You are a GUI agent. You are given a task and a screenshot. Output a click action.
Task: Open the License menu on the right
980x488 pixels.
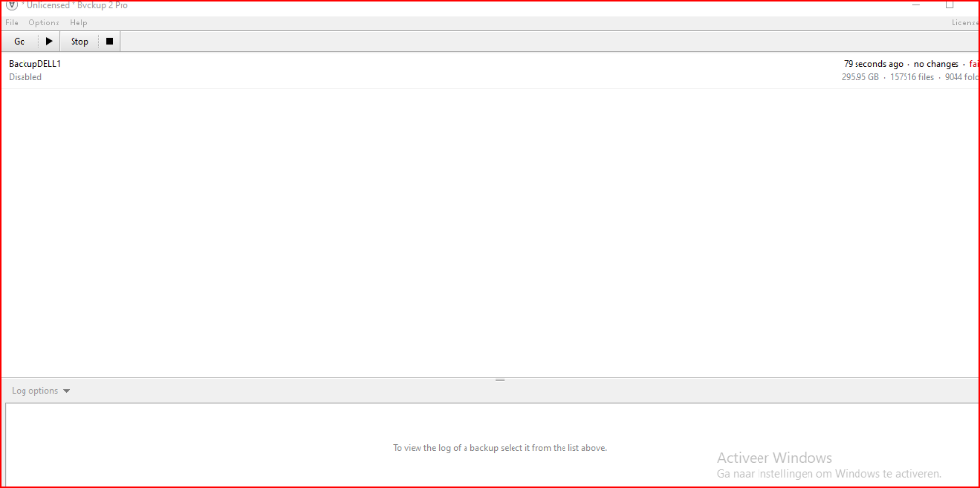click(x=964, y=23)
